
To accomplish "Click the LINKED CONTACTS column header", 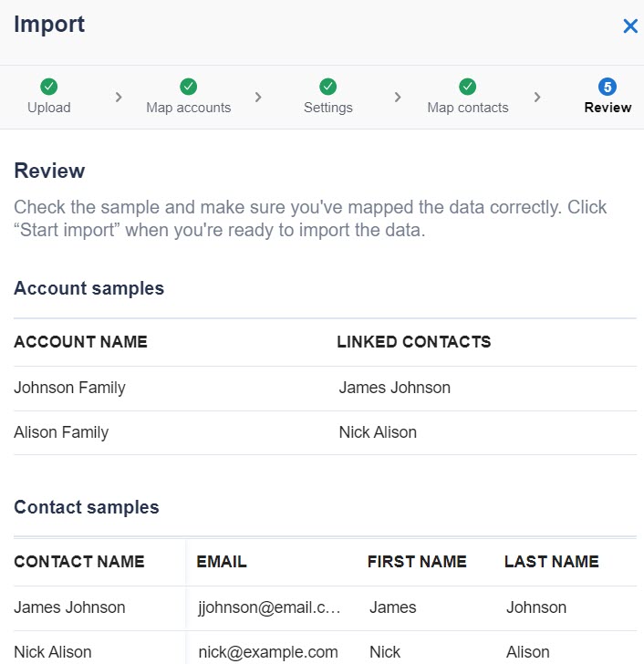I will (414, 342).
